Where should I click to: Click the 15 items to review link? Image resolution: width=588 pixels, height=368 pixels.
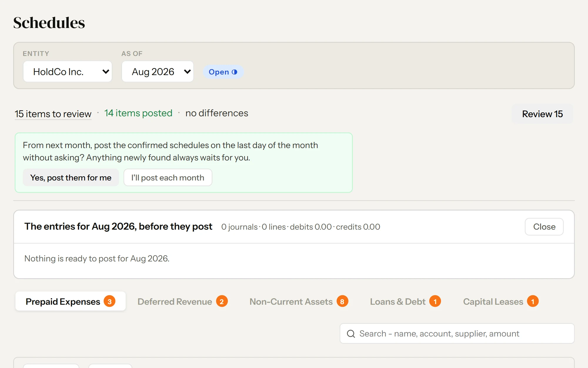[x=53, y=114]
